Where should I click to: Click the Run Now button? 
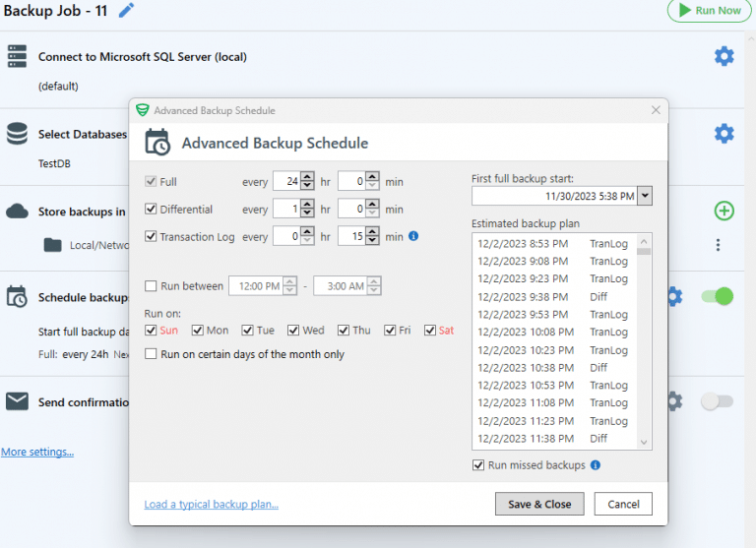tap(709, 10)
